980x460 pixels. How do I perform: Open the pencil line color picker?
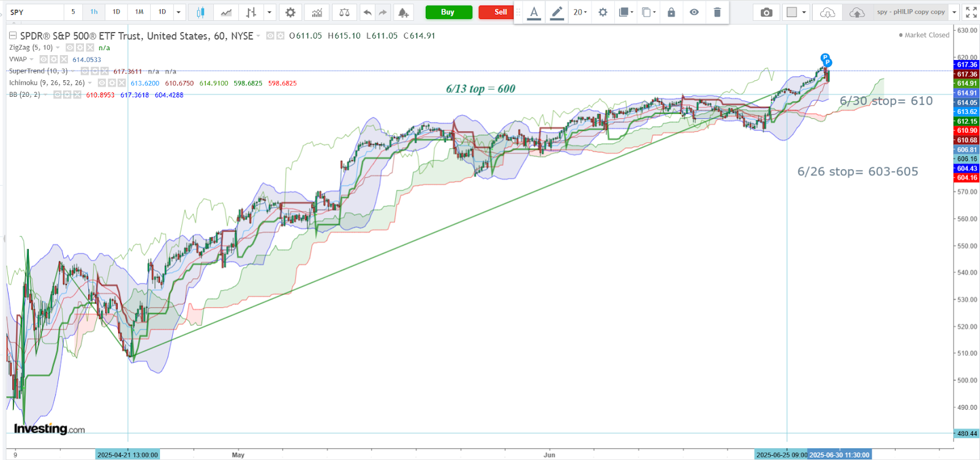coord(557,12)
